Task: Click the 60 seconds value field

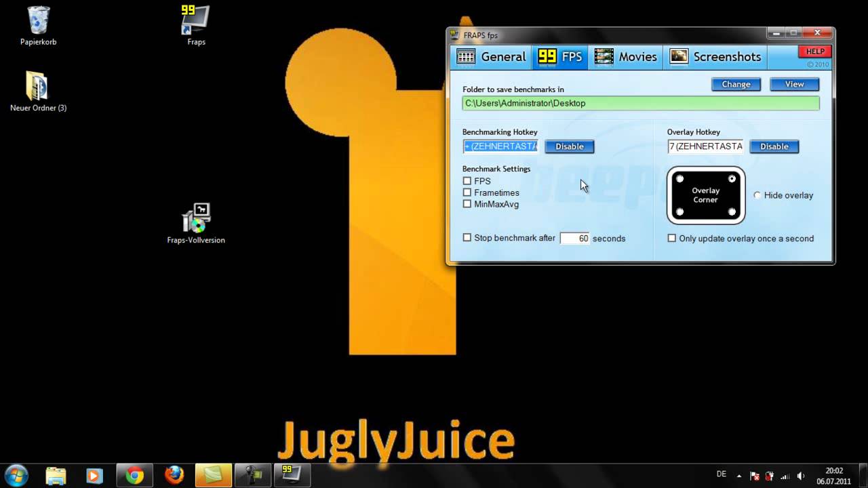Action: coord(575,238)
